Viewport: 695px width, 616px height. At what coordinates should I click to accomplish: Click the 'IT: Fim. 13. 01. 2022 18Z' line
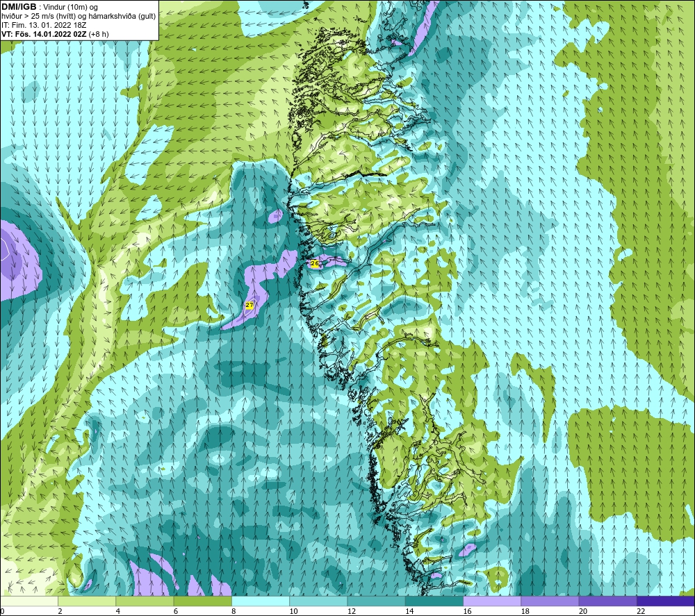[44, 25]
